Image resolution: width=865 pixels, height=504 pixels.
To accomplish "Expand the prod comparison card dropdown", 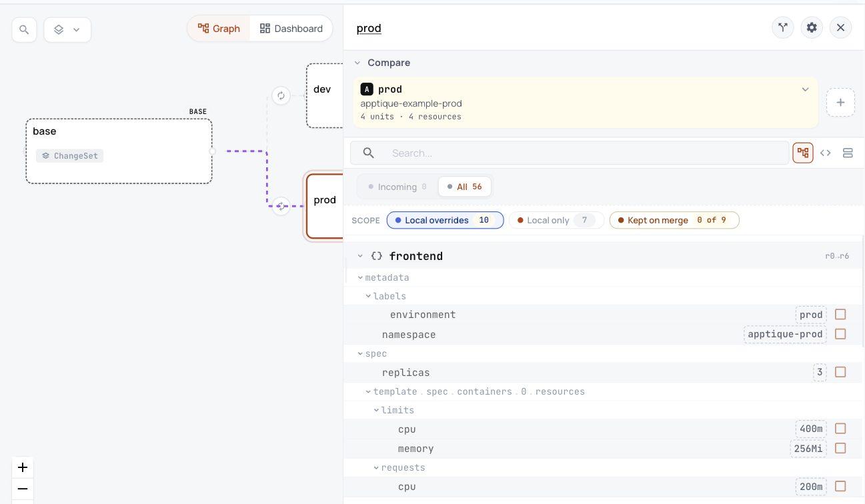I will coord(806,89).
